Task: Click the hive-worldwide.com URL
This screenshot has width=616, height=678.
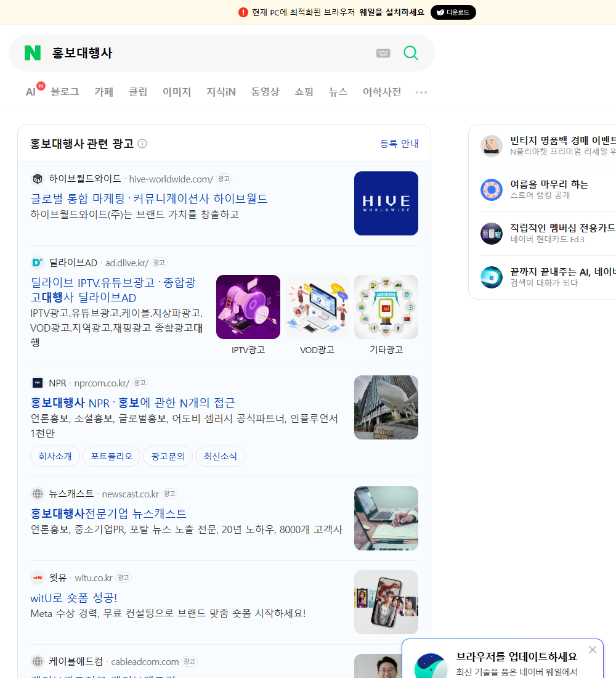Action: click(x=171, y=179)
